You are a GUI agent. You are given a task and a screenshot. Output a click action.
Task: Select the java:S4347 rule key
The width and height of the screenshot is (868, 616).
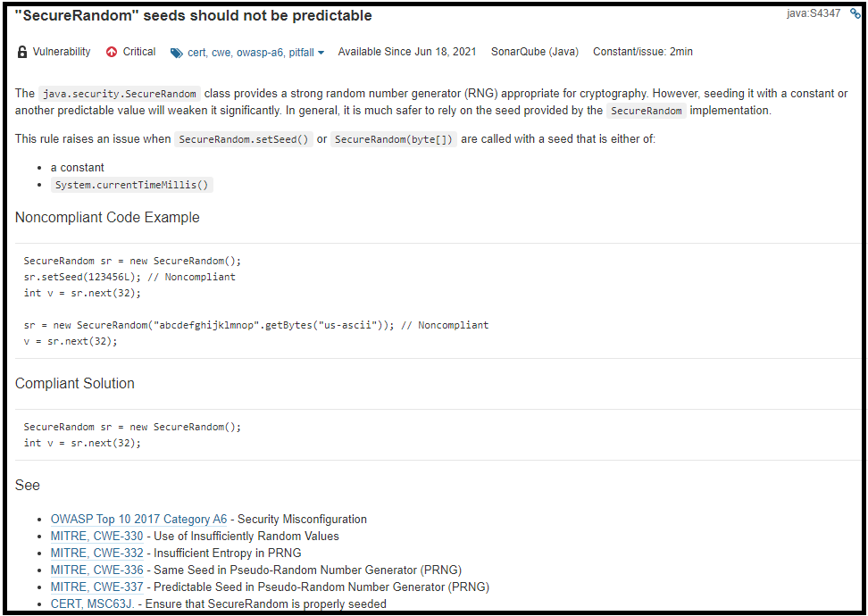(813, 13)
